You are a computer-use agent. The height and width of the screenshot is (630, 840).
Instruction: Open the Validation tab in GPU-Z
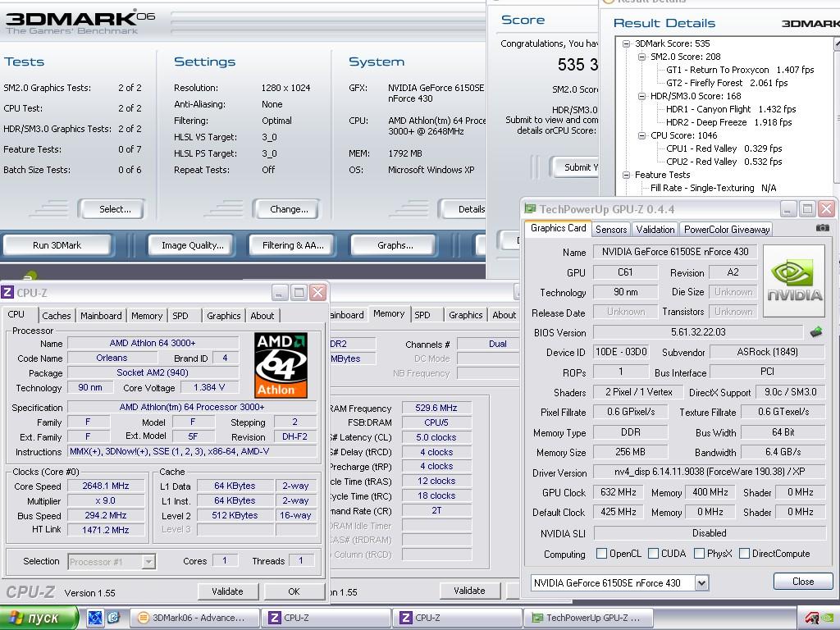click(655, 230)
